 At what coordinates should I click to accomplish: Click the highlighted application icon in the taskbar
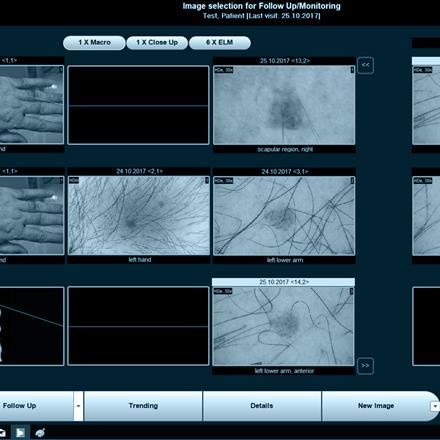click(20, 432)
